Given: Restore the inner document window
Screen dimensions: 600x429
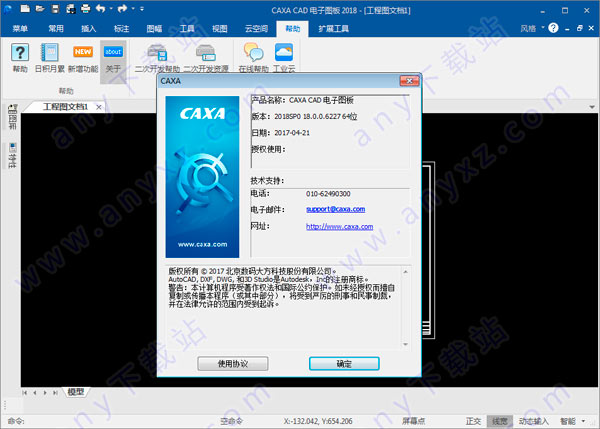Looking at the screenshot, I should pos(580,28).
